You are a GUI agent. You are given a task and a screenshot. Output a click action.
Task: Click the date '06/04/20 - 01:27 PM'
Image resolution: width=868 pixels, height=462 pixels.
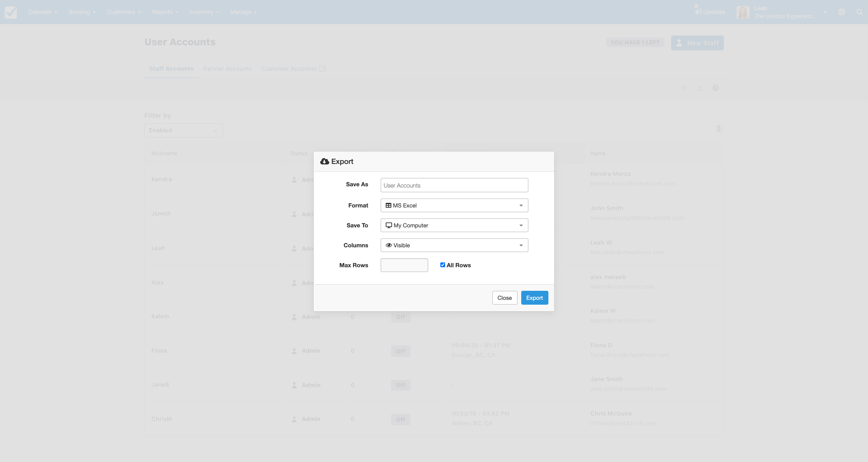tap(480, 346)
